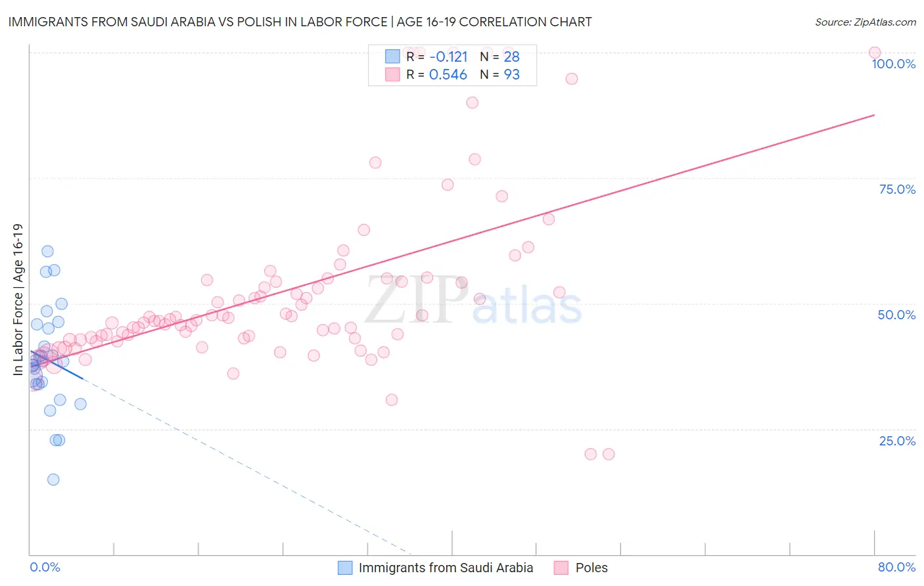Click the pink R = 0.546 stats swatch
Viewport: 924px width, 586px height.
pos(392,74)
